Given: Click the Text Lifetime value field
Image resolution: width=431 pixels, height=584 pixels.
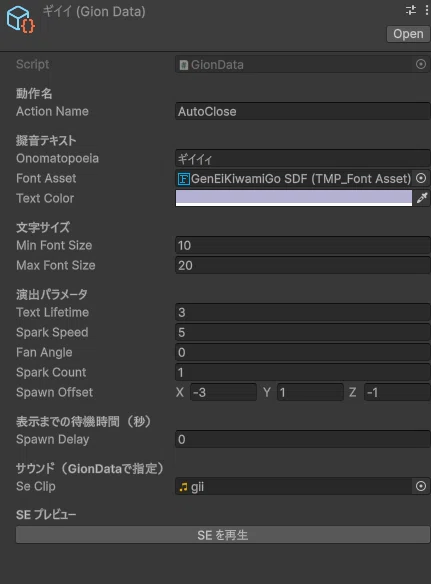Looking at the screenshot, I should [303, 312].
